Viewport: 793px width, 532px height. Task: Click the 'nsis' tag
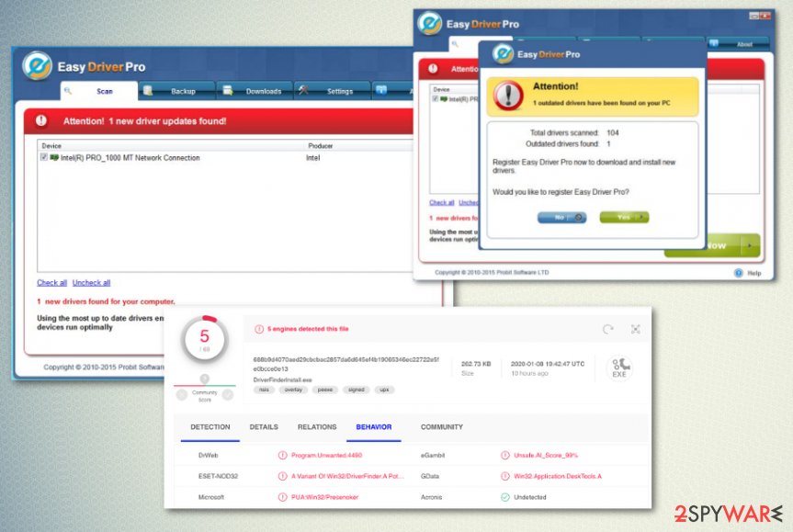pyautogui.click(x=264, y=390)
